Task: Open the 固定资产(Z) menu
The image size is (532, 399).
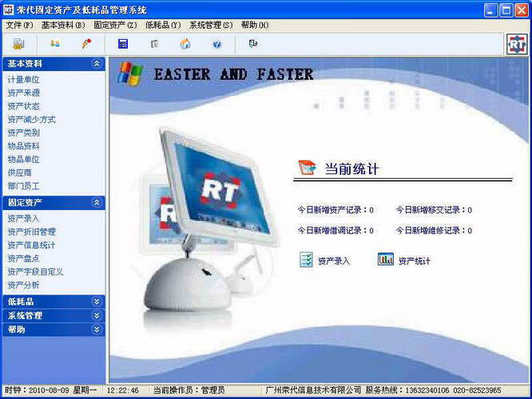Action: click(x=115, y=25)
